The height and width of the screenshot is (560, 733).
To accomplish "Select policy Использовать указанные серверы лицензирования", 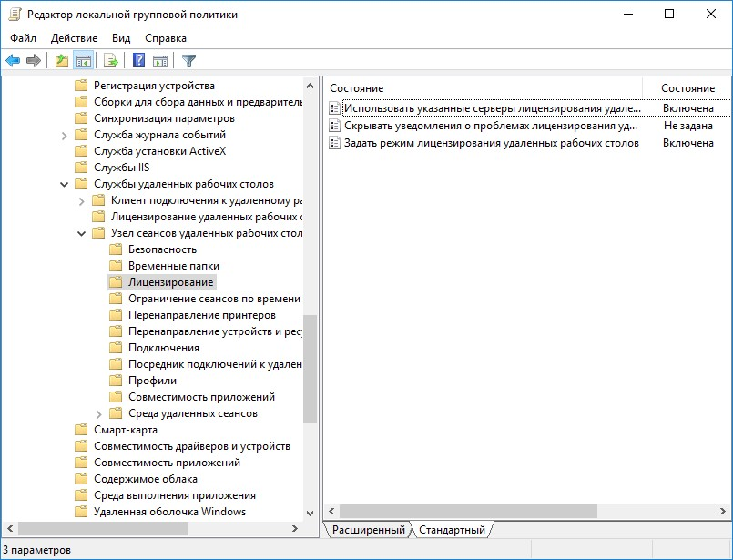I will (493, 108).
